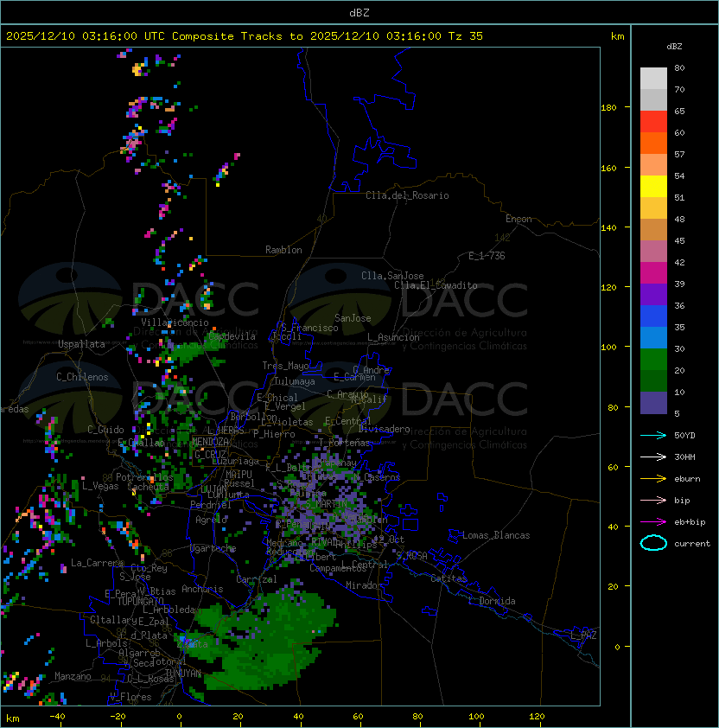This screenshot has height=728, width=719.
Task: Click the cyan 50YD arrow legend icon
Action: [653, 435]
